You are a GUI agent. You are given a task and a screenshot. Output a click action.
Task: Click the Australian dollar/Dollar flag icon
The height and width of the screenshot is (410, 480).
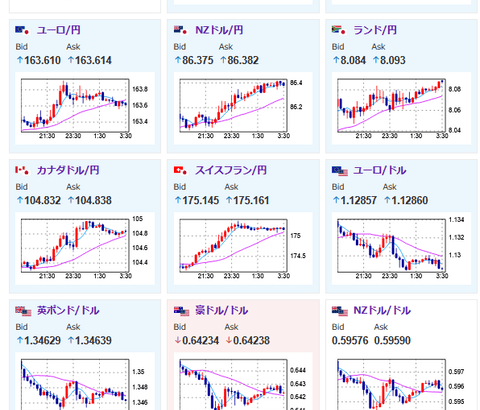pyautogui.click(x=181, y=311)
